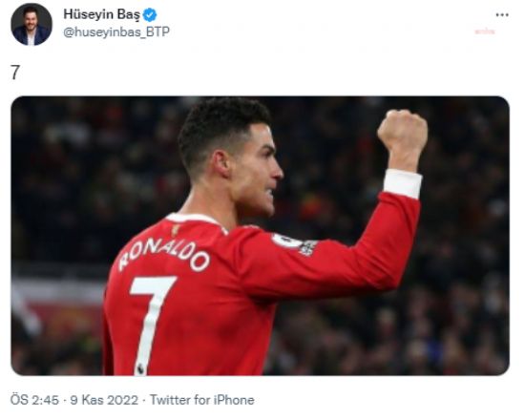The width and height of the screenshot is (525, 420).
Task: Click the 9 Kas 2022 date
Action: 104,400
